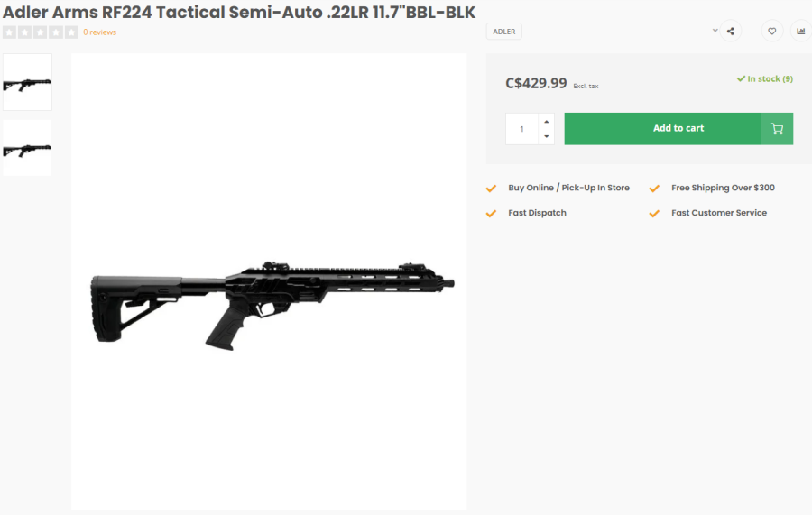Click the shopping cart icon
The width and height of the screenshot is (812, 515).
pos(777,129)
